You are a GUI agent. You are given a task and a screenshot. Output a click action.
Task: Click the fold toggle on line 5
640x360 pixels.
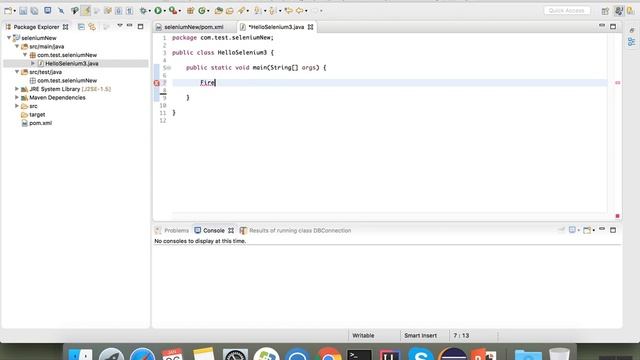[x=169, y=68]
